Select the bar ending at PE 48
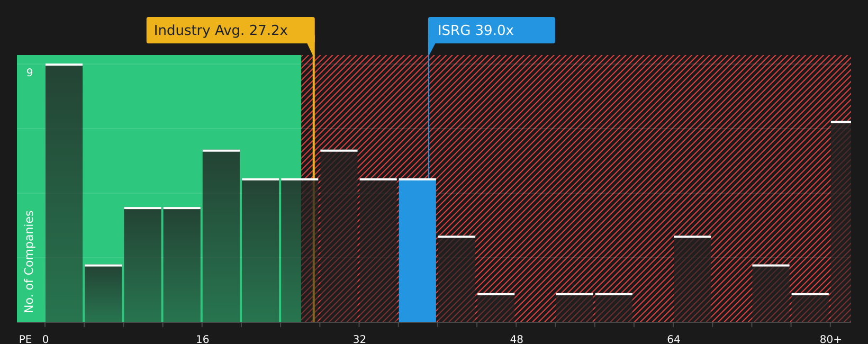Viewport: 868px width, 344px height. [496, 307]
